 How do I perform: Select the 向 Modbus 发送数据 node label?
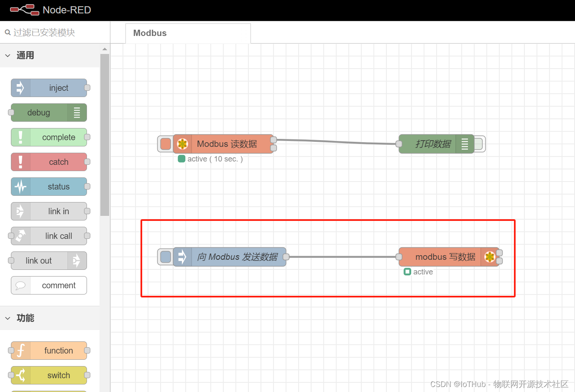click(238, 257)
